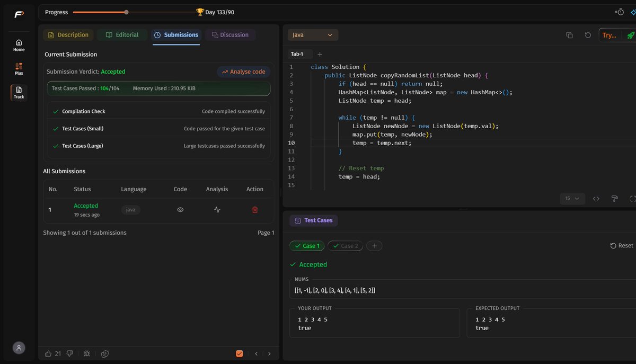The height and width of the screenshot is (364, 636).
Task: Add a new test case with plus
Action: pos(374,246)
